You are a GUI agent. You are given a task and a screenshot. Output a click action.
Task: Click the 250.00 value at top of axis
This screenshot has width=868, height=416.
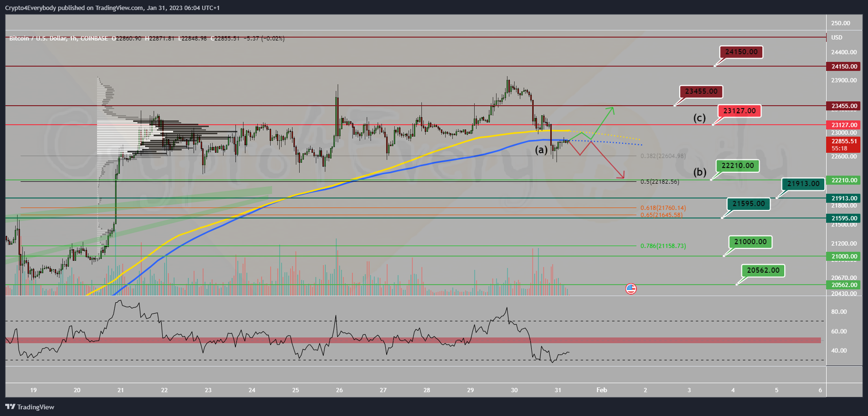tap(840, 23)
